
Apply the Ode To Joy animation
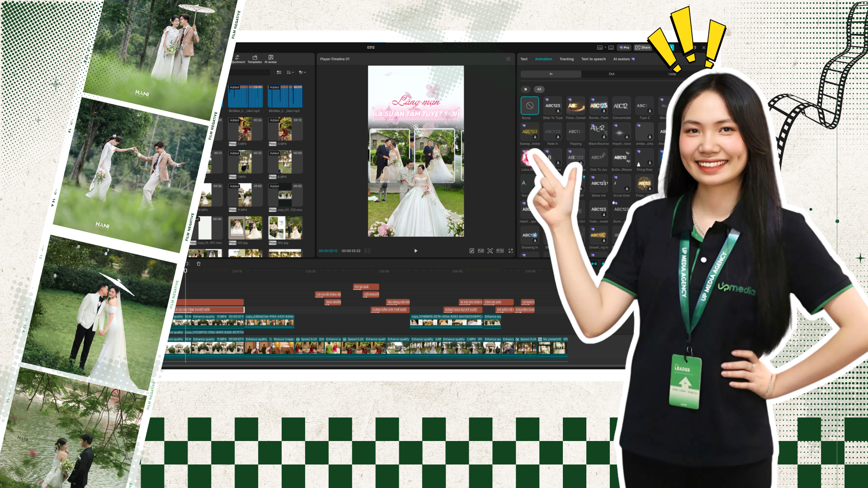(599, 158)
